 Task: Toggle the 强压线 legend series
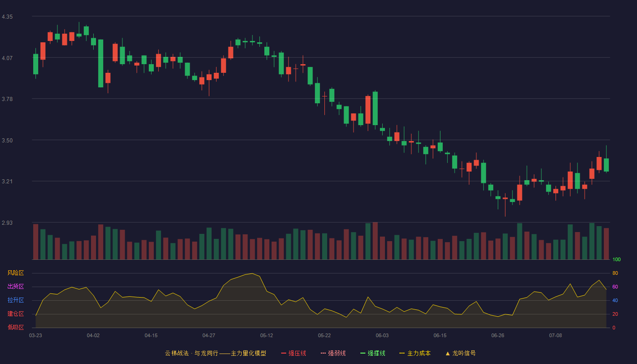[x=293, y=353]
